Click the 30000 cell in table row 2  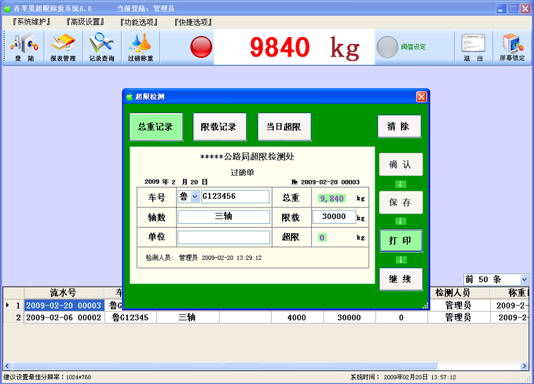(349, 318)
